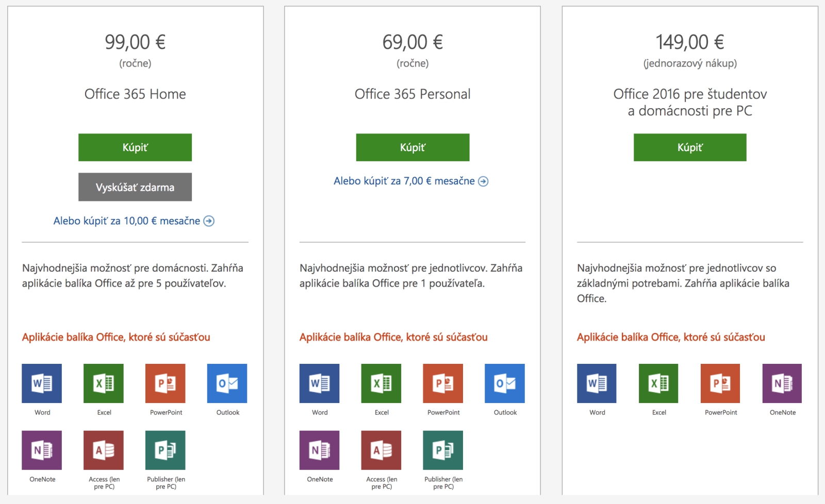Click the OneNote icon under Office 365 Home
The image size is (825, 504).
(x=42, y=450)
